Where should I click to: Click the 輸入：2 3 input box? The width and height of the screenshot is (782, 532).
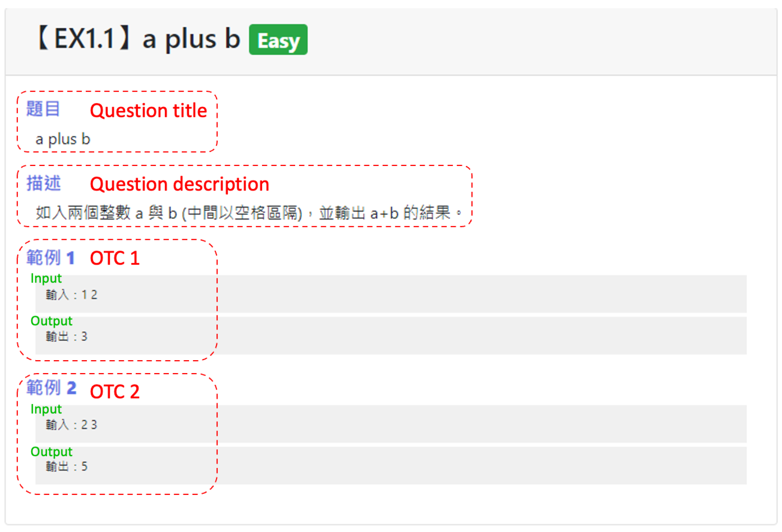tap(391, 424)
